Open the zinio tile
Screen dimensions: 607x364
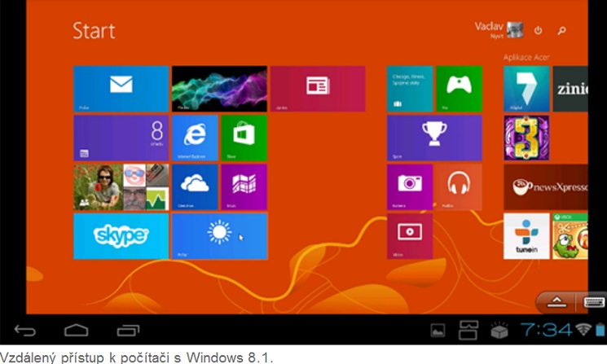tap(570, 89)
